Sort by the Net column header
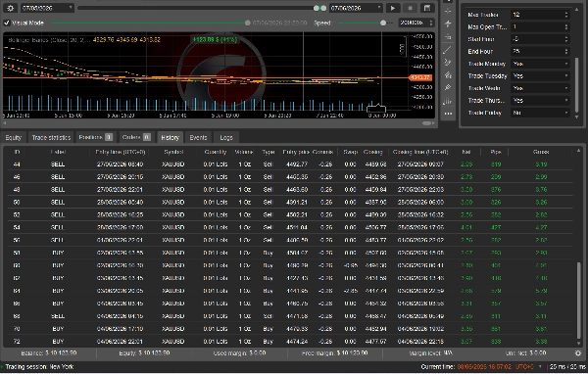588x374 pixels. click(x=466, y=152)
